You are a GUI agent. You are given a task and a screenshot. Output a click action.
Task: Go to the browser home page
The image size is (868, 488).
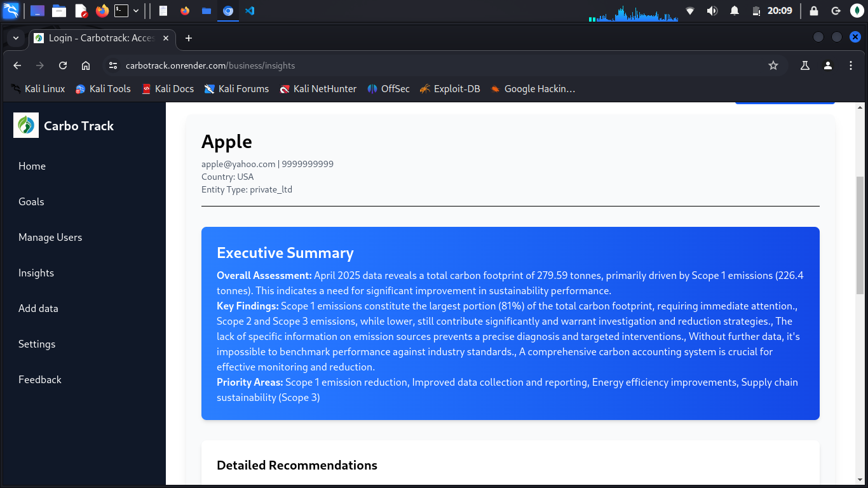point(86,65)
